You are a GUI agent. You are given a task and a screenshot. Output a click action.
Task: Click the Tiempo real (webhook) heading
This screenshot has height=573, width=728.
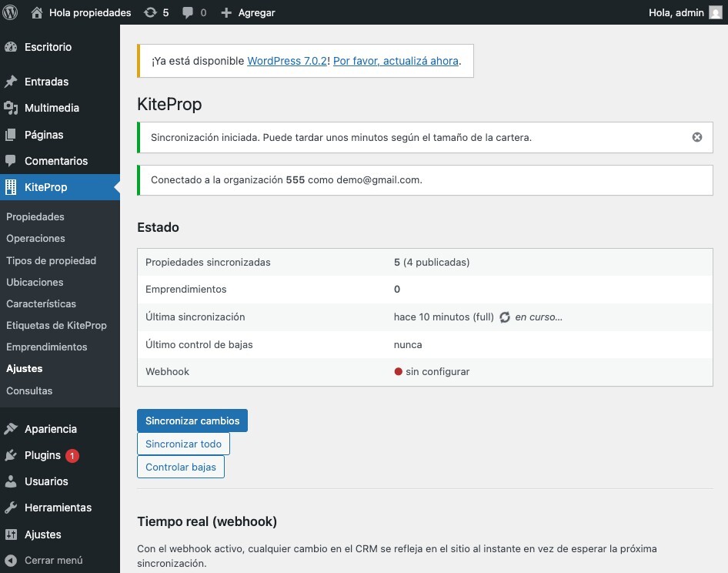coord(207,521)
